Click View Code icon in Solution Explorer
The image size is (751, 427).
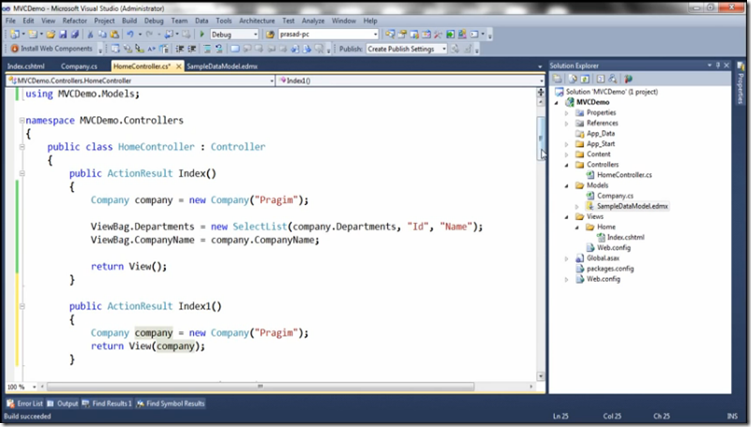tap(601, 79)
